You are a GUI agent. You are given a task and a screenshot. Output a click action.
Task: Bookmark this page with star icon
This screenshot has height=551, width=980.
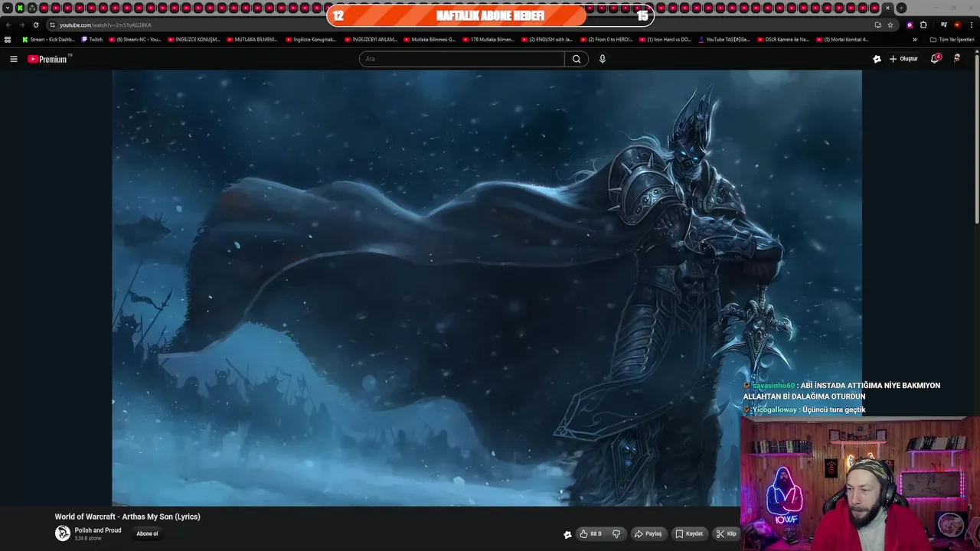tap(890, 24)
